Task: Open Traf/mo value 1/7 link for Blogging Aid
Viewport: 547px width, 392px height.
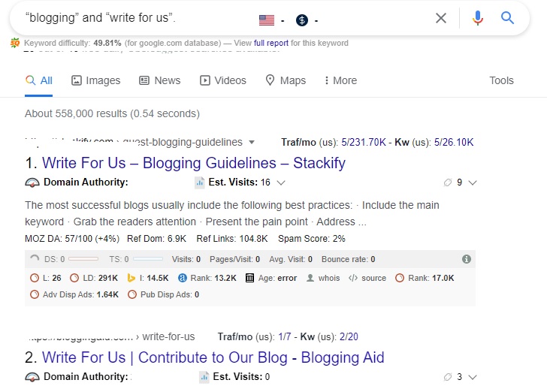Action: click(284, 336)
